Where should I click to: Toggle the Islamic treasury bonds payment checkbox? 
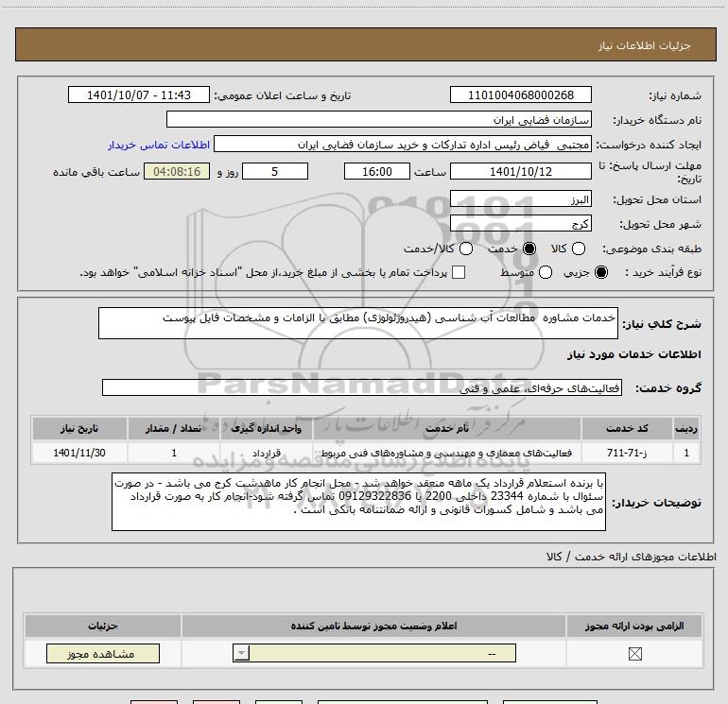point(459,272)
